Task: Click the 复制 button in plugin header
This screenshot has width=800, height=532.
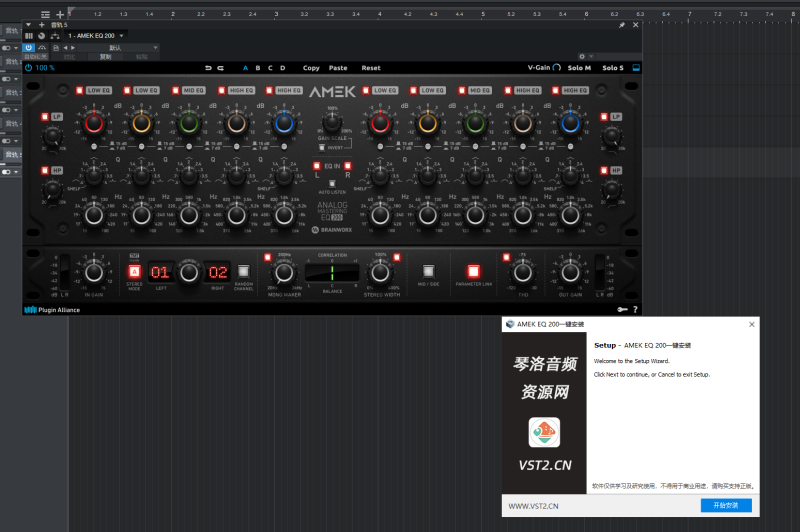Action: click(106, 57)
